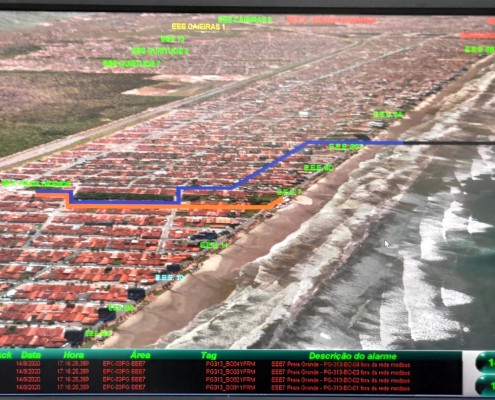Select the EEE QUIETUDE 1 station marker
Viewport: 495px width, 400px height.
(132, 64)
